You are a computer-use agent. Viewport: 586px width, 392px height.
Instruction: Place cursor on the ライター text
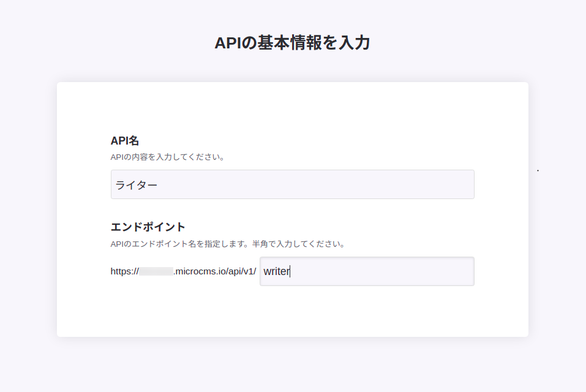(137, 184)
